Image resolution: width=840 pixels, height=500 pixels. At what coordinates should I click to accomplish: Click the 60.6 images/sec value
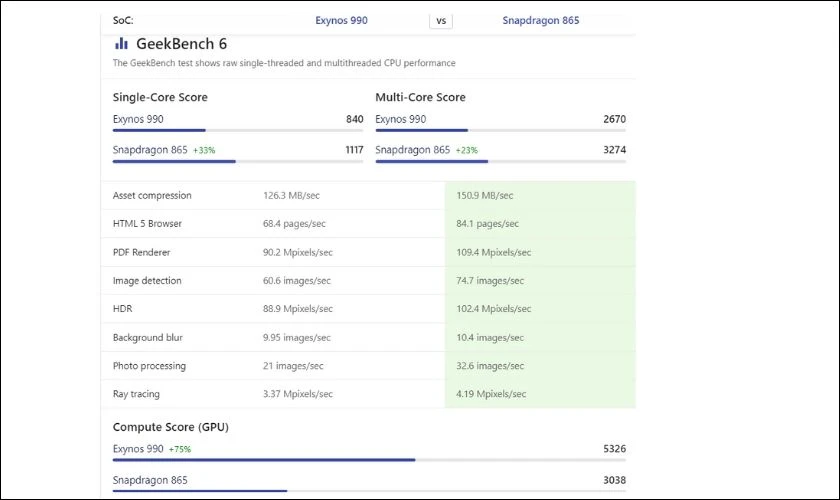click(297, 280)
